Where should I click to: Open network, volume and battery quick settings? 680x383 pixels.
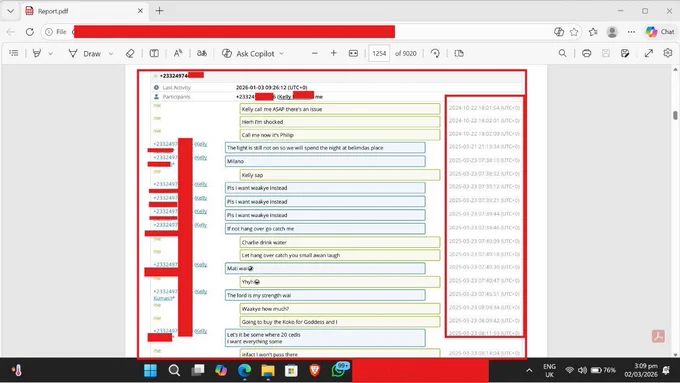tap(591, 370)
